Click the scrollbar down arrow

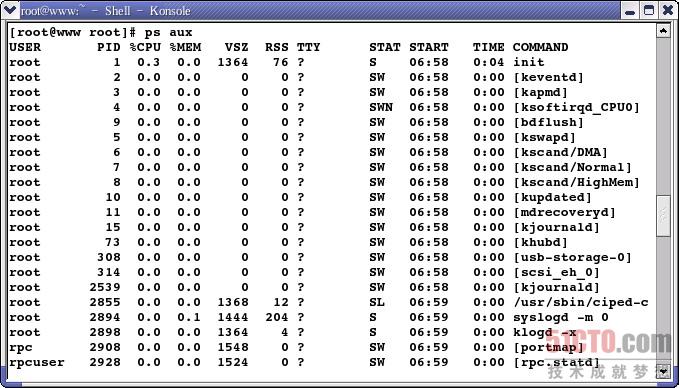point(663,370)
